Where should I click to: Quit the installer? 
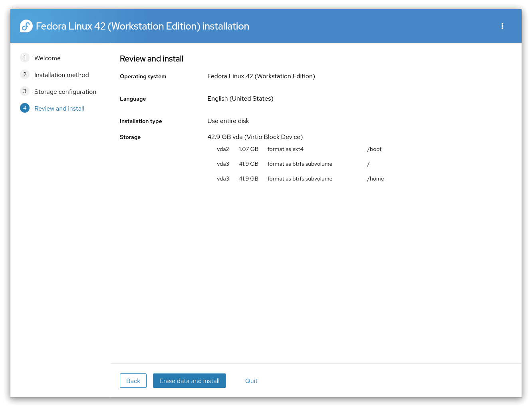(x=251, y=381)
